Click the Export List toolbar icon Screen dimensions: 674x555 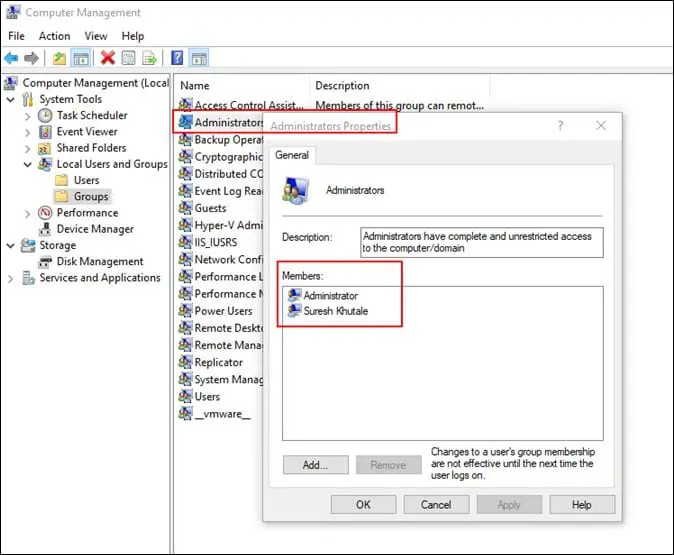[x=150, y=59]
